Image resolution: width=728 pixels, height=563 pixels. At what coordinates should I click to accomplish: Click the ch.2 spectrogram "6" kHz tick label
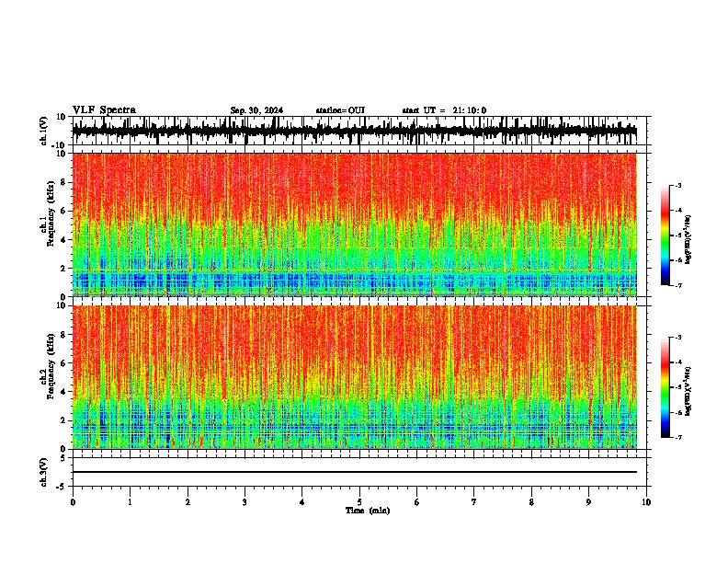(64, 363)
